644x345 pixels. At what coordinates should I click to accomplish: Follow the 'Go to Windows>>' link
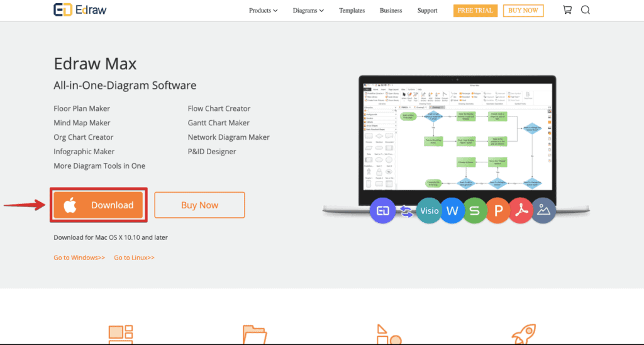[x=79, y=257]
